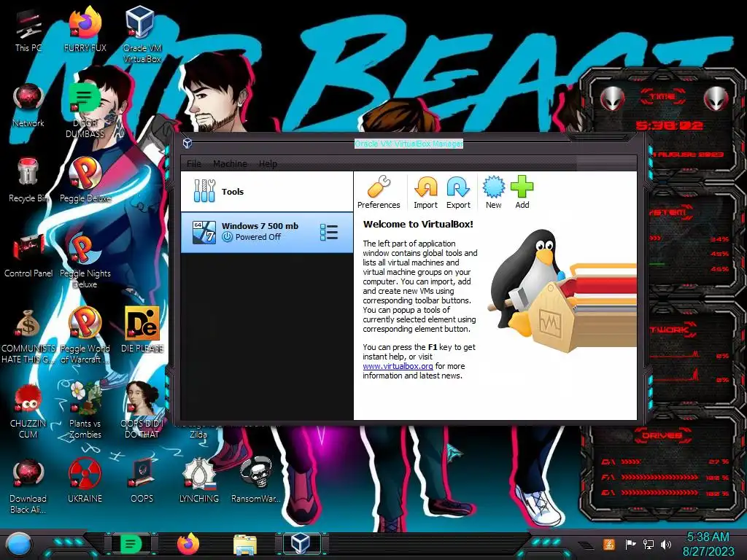747x560 pixels.
Task: Select Peggle Nights Deluxe shortcut
Action: (x=85, y=261)
